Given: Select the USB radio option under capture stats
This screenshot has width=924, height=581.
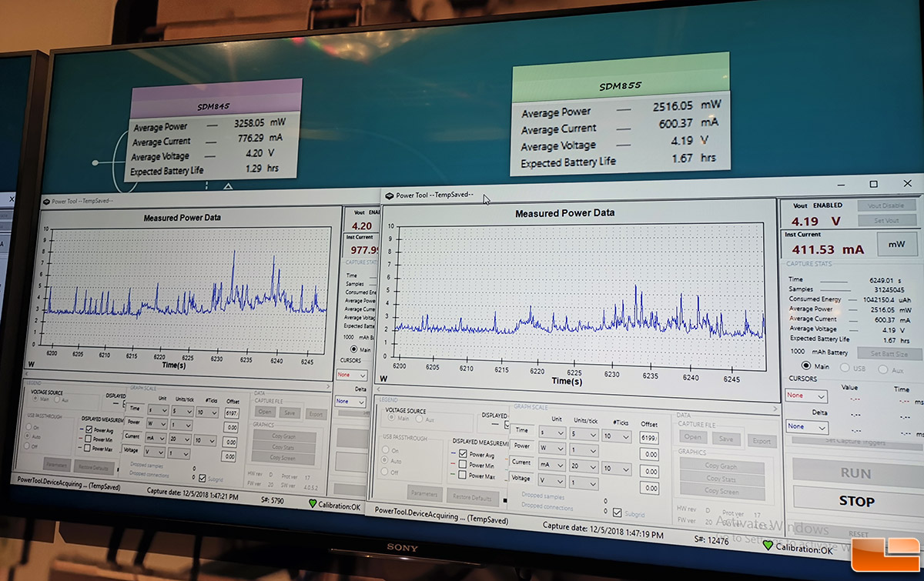Looking at the screenshot, I should tap(845, 368).
